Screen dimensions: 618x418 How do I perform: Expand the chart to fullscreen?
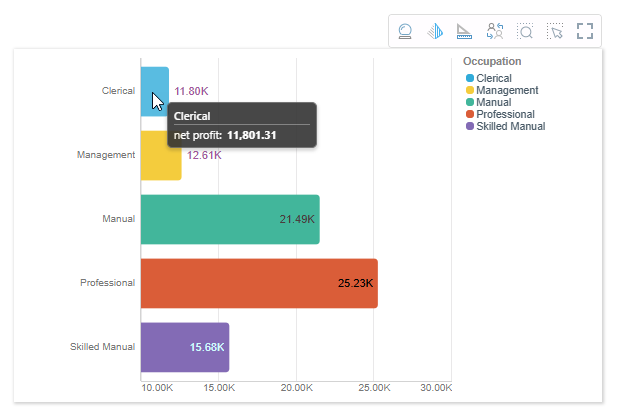coord(585,31)
